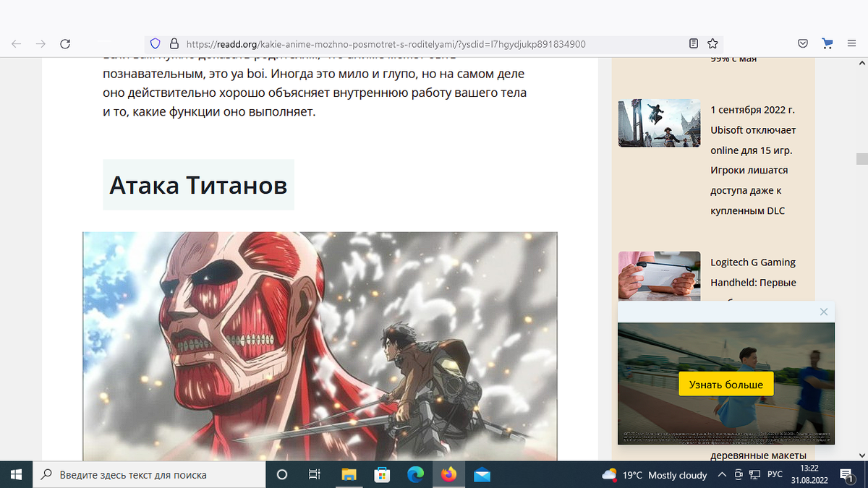Open the weather widget 19°C Mostly cloudy
This screenshot has height=488, width=868.
pyautogui.click(x=654, y=475)
